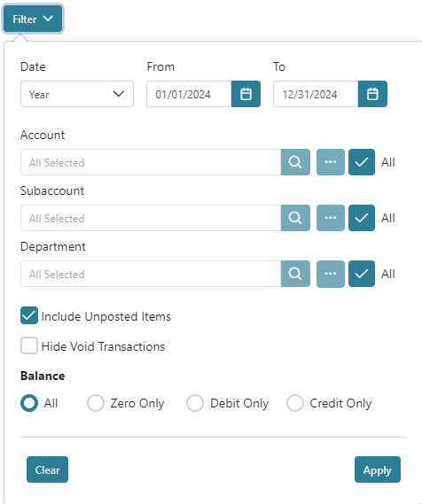Toggle the Account All checkbox
This screenshot has width=422, height=504.
click(x=362, y=162)
